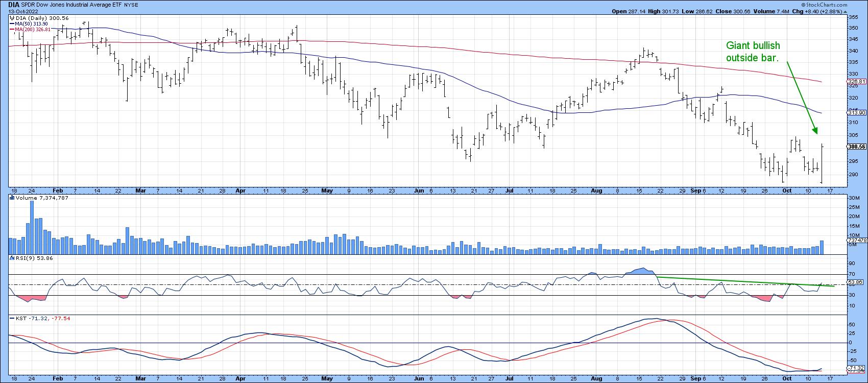Viewport: 868px width, 383px height.
Task: Click the 313.90 MA(50) axis tag
Action: click(856, 113)
